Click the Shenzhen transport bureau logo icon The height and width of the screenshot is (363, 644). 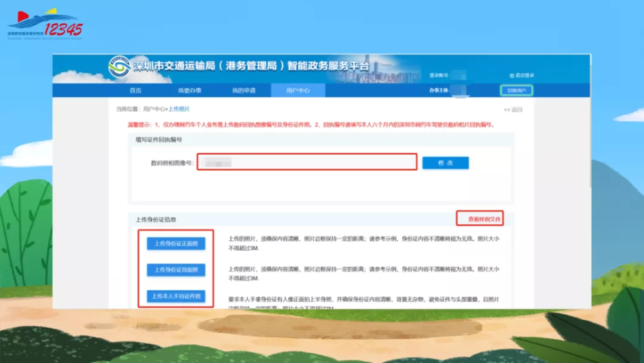pos(119,66)
